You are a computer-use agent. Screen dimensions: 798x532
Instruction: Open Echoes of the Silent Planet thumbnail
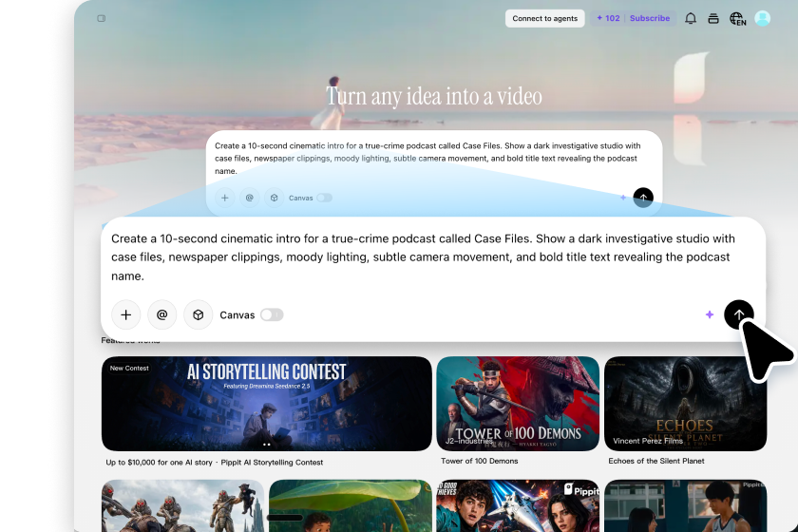pyautogui.click(x=685, y=404)
